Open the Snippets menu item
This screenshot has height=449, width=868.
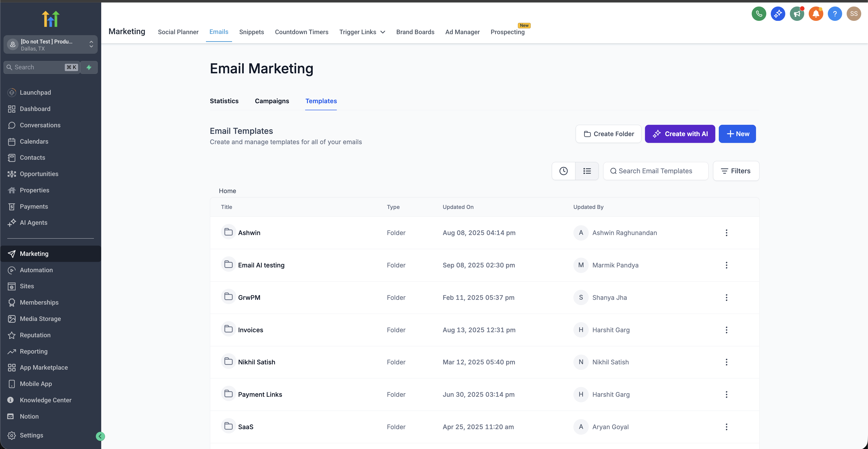pos(251,32)
